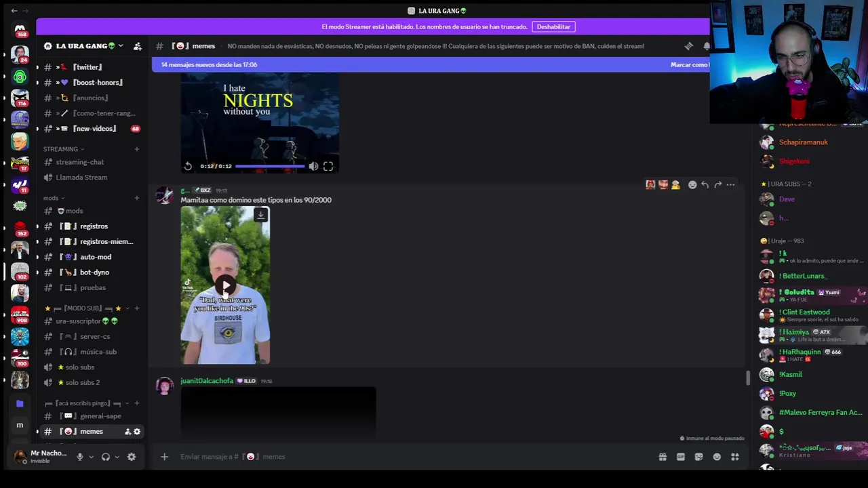The height and width of the screenshot is (488, 868).
Task: Click Deshabilitar to disable Streamer mode
Action: click(553, 26)
